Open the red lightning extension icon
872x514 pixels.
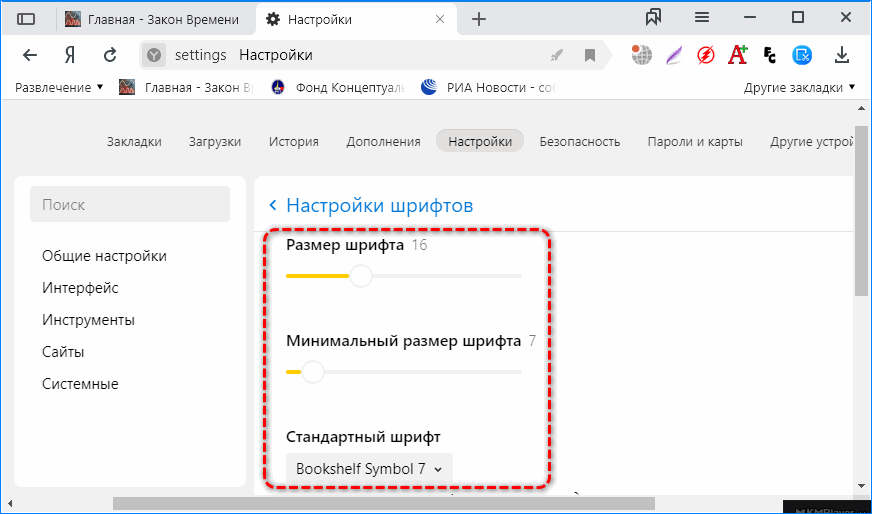706,55
